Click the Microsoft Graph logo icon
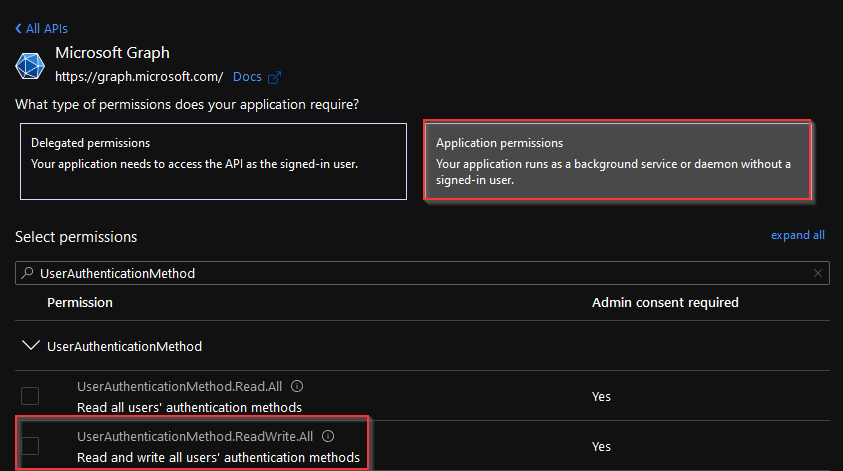 (x=30, y=66)
